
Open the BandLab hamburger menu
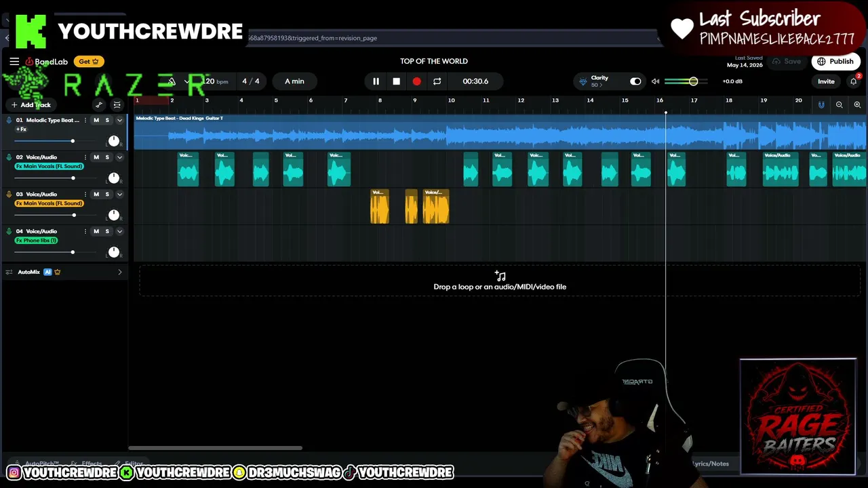coord(14,62)
